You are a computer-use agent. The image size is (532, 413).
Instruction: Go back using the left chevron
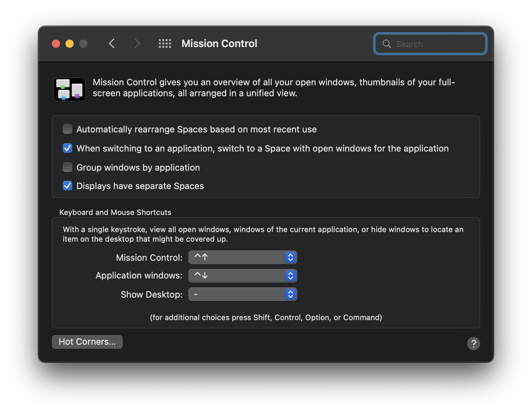click(112, 44)
